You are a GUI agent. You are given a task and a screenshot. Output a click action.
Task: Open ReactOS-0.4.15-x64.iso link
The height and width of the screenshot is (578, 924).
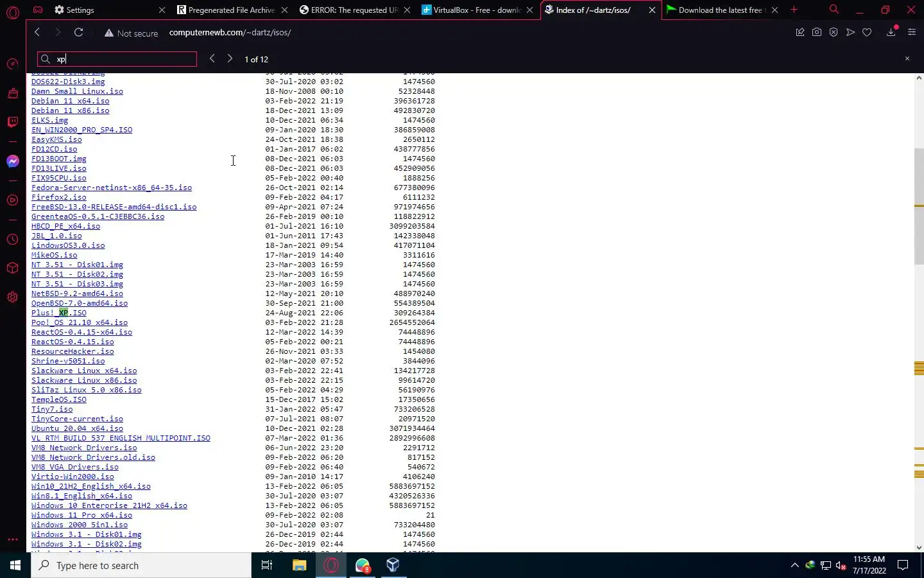tap(81, 332)
